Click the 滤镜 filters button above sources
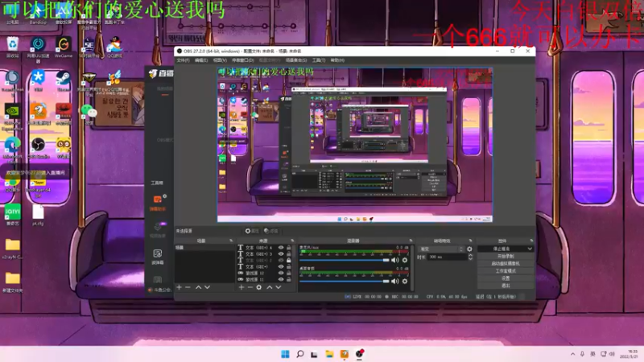 coord(271,231)
